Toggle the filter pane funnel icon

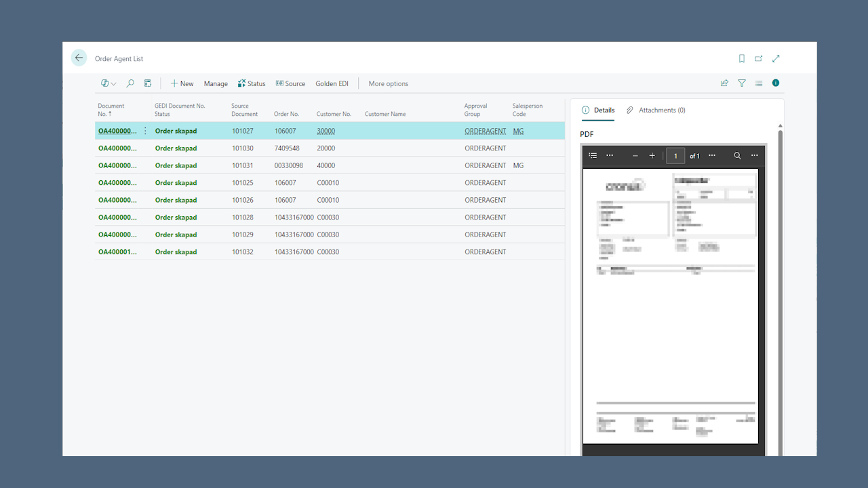click(742, 83)
